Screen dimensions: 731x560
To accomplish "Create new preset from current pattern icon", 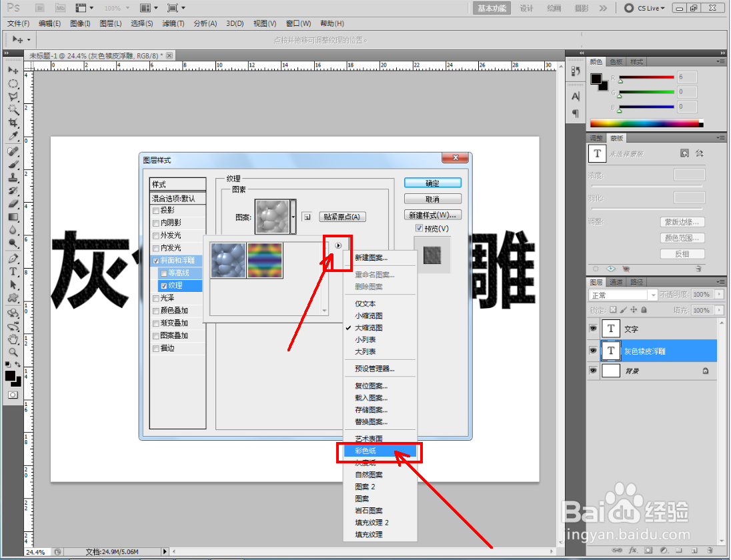I will coord(307,217).
